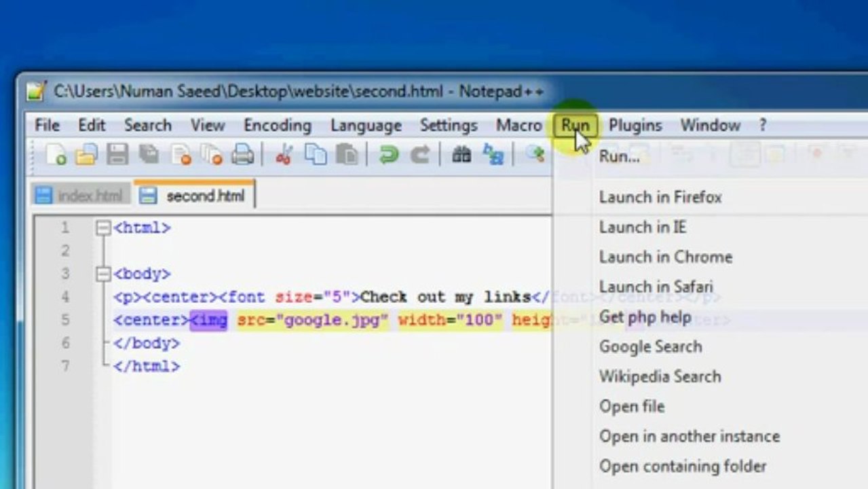
Task: Open the View menu
Action: point(208,126)
